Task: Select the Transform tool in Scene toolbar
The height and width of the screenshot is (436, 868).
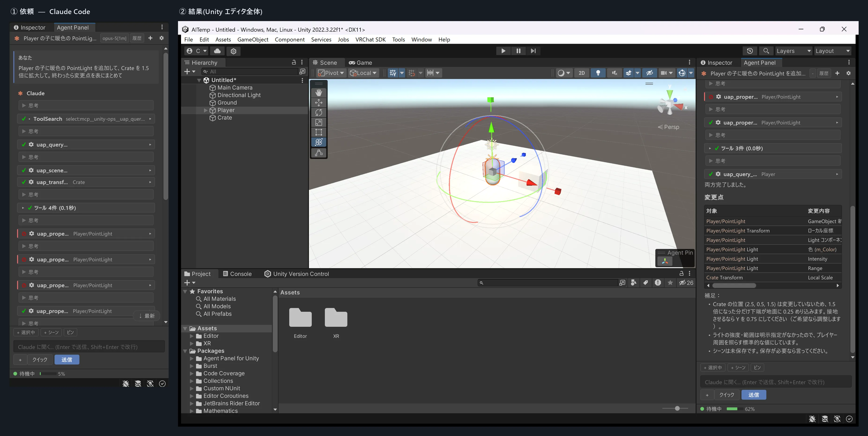Action: click(x=319, y=142)
